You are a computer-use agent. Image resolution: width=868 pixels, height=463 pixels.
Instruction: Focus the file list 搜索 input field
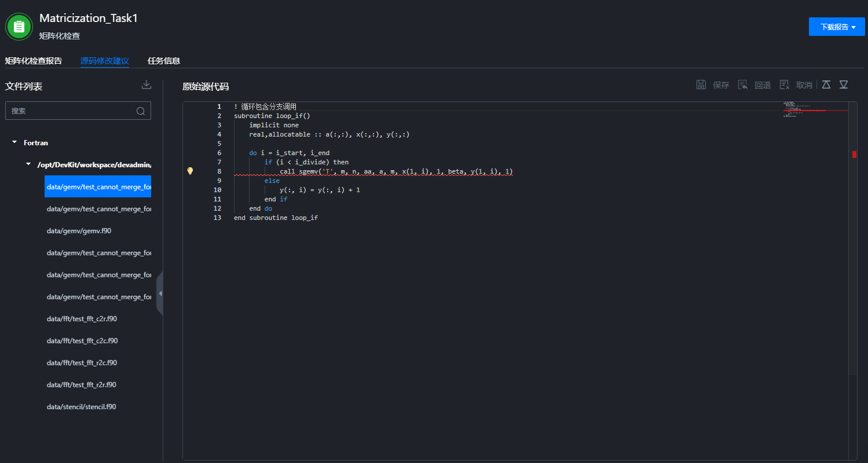pos(78,111)
